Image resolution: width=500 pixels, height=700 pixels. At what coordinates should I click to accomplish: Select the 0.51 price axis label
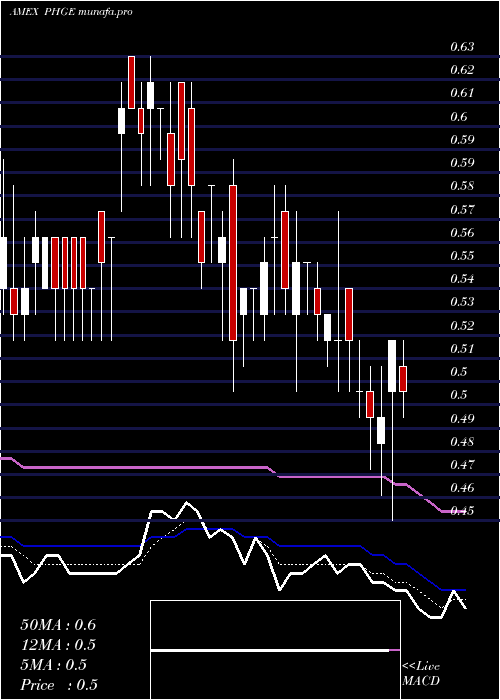click(x=462, y=348)
